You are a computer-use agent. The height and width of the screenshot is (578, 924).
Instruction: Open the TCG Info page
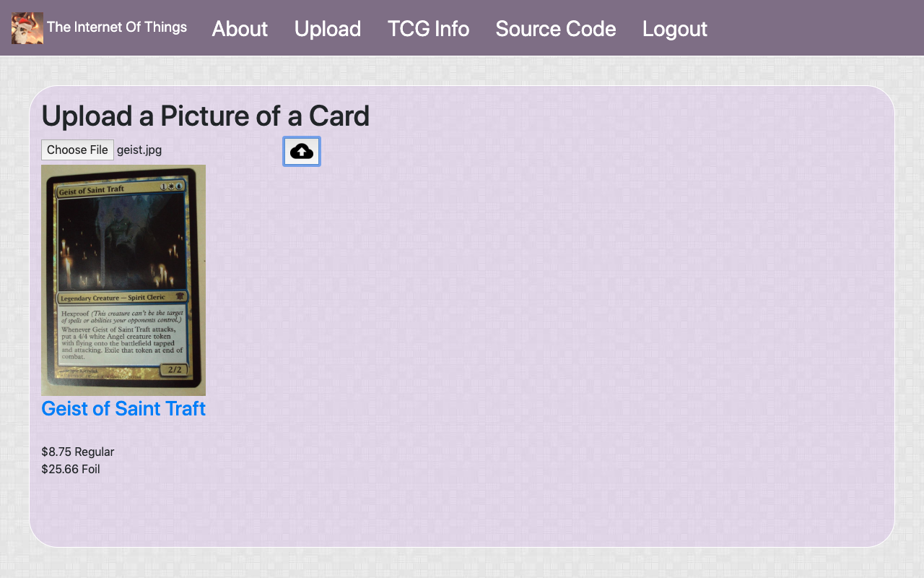pyautogui.click(x=428, y=29)
